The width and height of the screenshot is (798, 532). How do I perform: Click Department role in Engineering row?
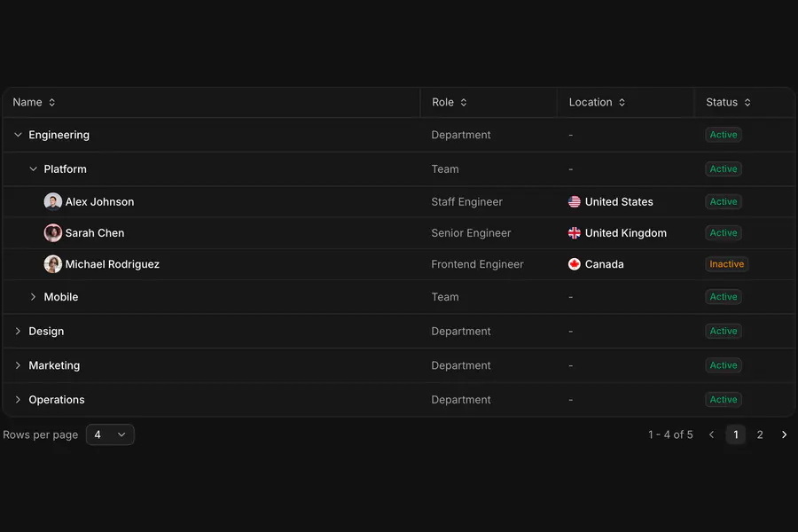click(x=461, y=135)
